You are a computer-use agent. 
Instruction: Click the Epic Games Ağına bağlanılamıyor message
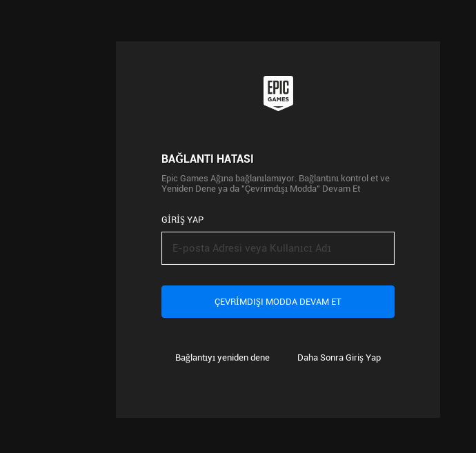pyautogui.click(x=275, y=183)
